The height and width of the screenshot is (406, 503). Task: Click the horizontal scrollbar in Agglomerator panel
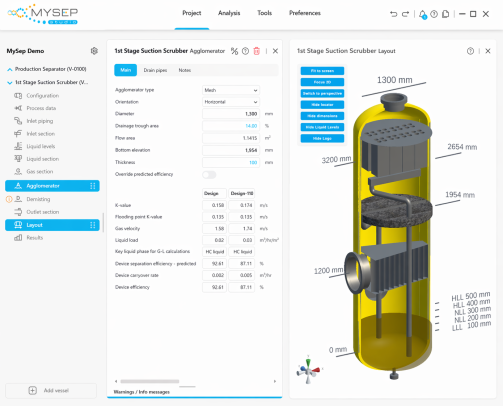pos(150,381)
